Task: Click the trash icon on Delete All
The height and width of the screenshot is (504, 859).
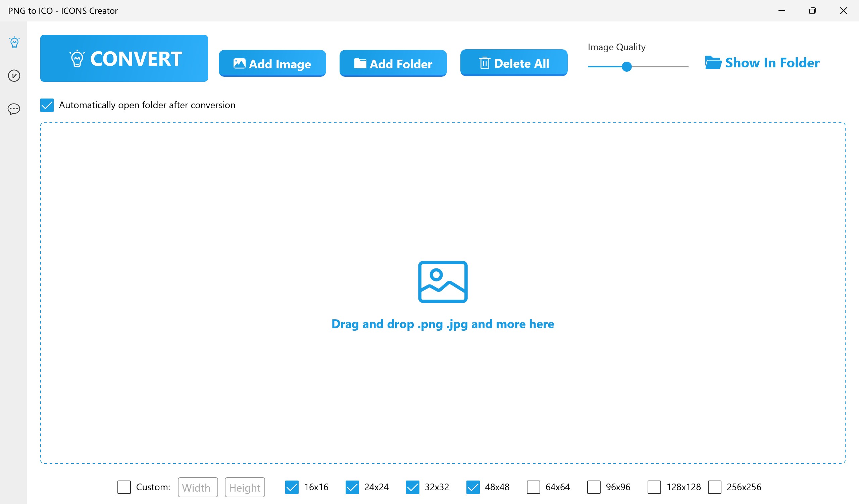Action: [x=484, y=63]
